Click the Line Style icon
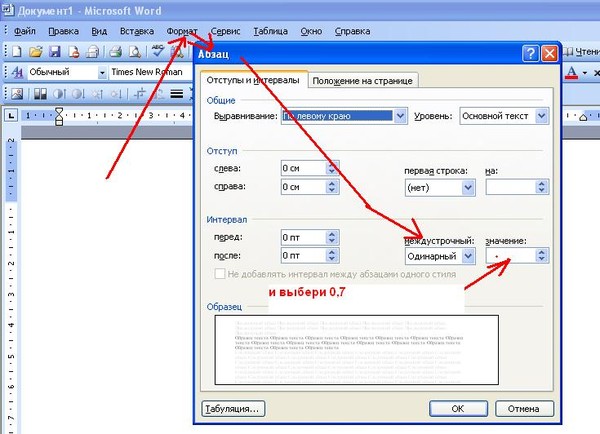The image size is (600, 434). (x=176, y=94)
